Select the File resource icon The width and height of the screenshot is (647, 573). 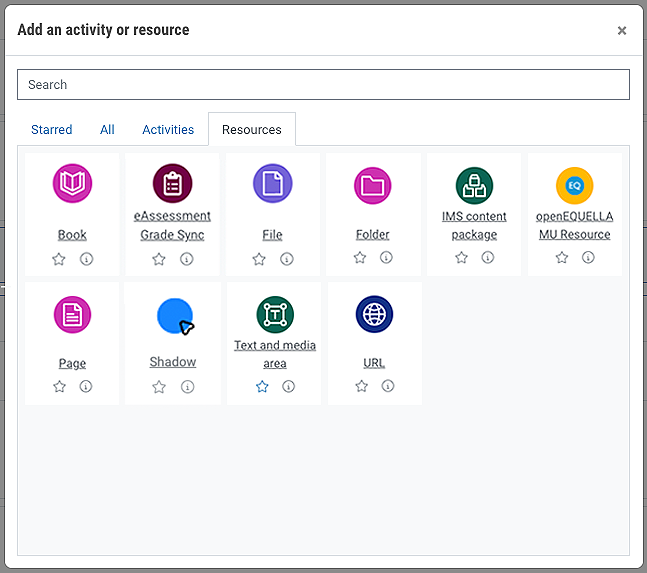coord(272,184)
